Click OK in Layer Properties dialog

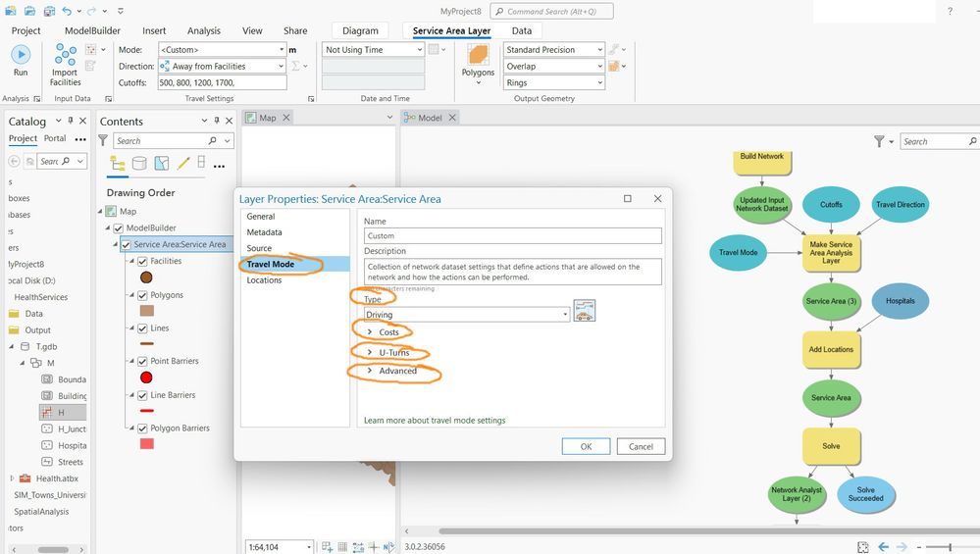click(x=586, y=446)
